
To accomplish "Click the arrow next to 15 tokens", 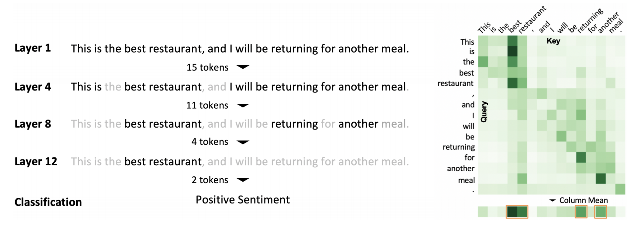I will (243, 67).
